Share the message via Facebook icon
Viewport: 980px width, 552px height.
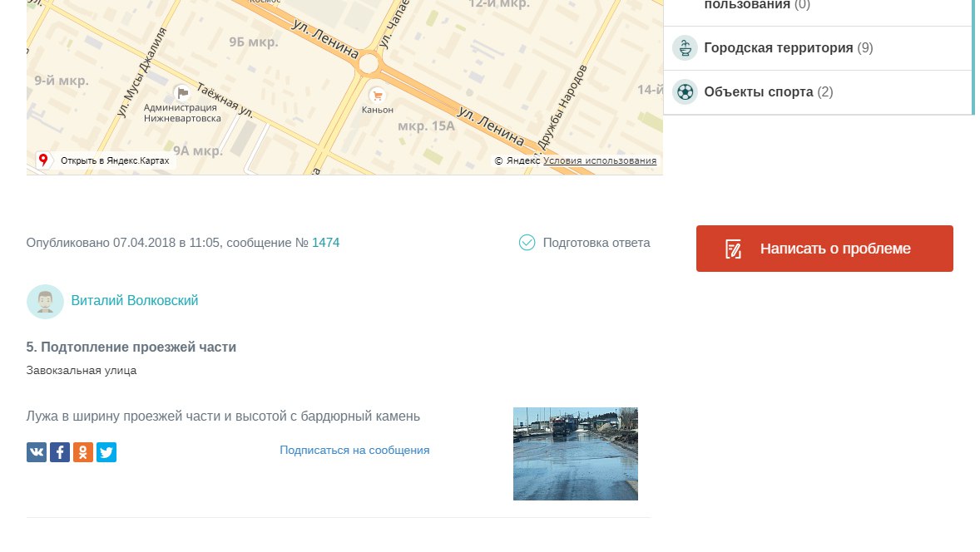pos(60,452)
